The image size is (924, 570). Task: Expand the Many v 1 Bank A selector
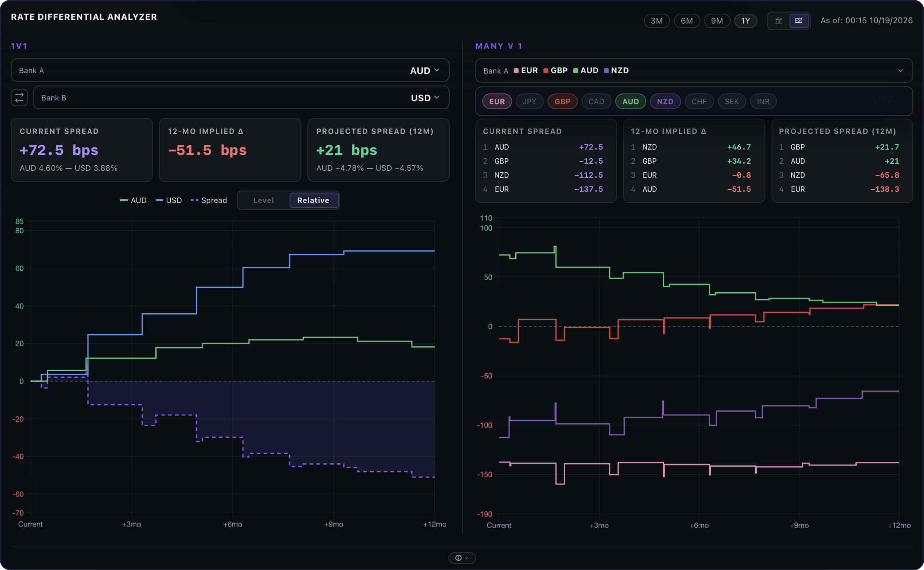(694, 70)
